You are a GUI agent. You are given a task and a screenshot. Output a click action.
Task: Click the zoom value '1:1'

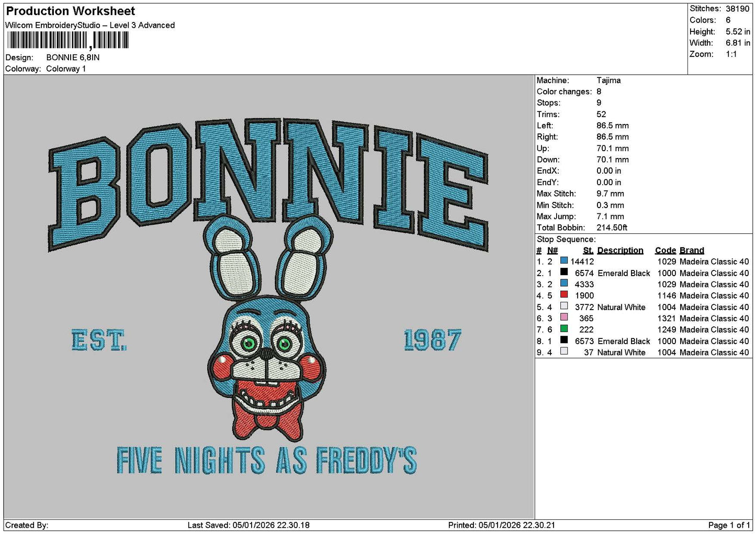[x=731, y=54]
